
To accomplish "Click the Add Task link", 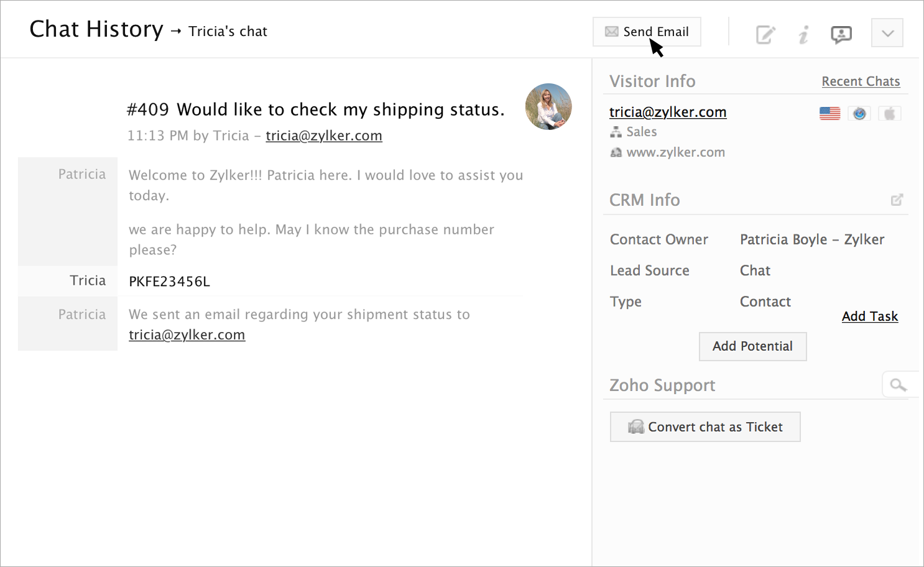I will [x=869, y=316].
